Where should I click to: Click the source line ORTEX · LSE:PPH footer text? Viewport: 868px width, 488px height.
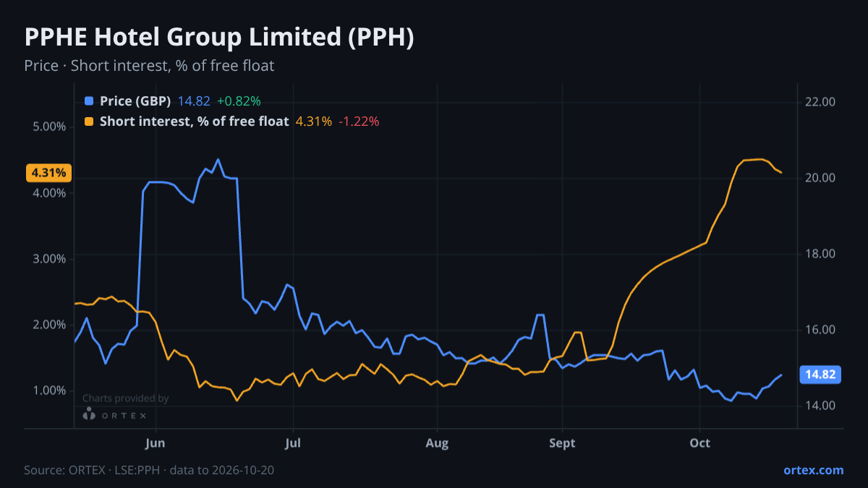click(149, 470)
